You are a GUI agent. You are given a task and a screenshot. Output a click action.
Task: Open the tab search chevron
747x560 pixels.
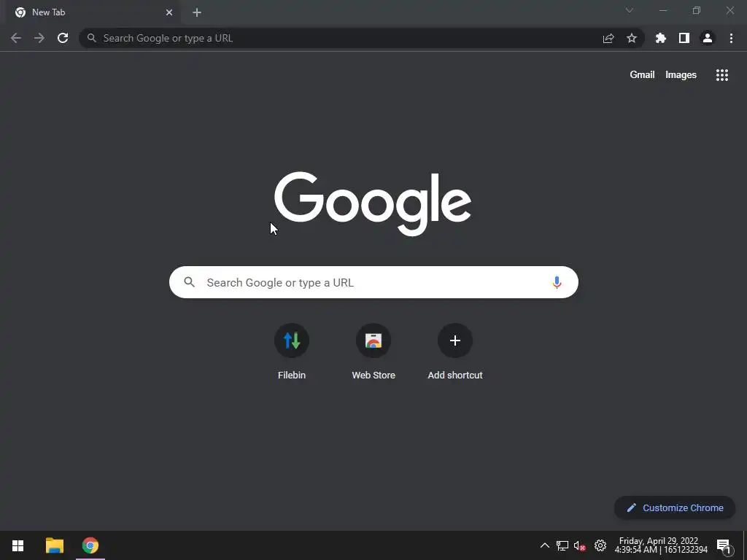(630, 10)
